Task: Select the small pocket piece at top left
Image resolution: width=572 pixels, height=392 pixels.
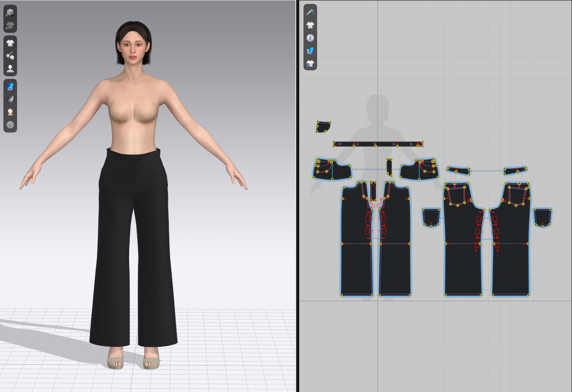Action: [x=323, y=127]
